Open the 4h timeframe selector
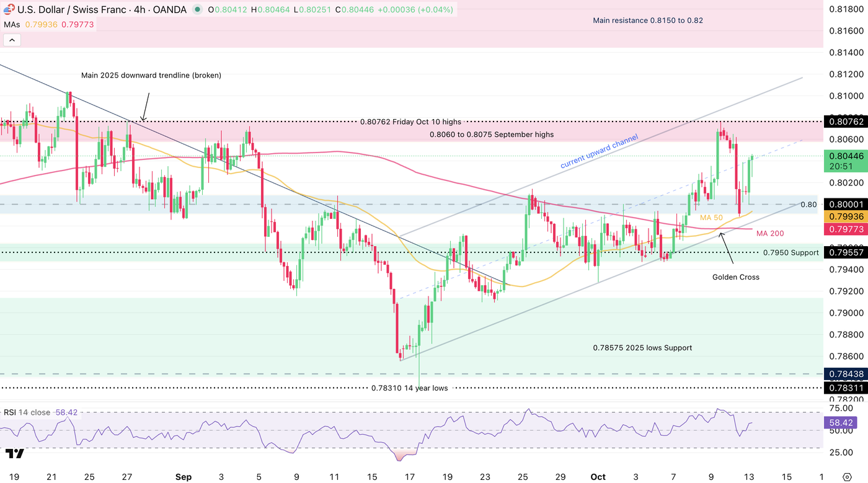The height and width of the screenshot is (483, 868). point(139,9)
